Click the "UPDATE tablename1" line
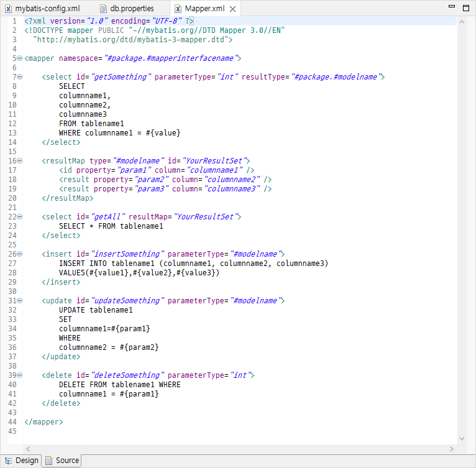 96,310
